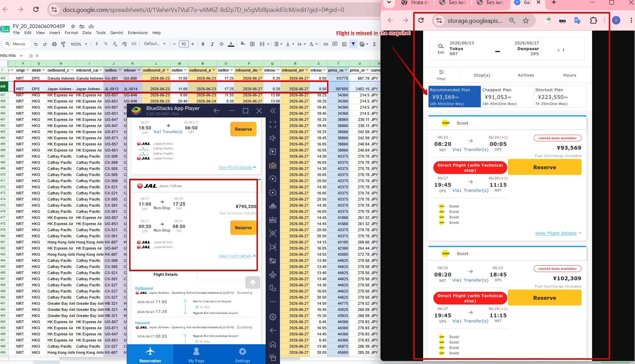
Task: Open the fill color picker
Action: [x=243, y=44]
